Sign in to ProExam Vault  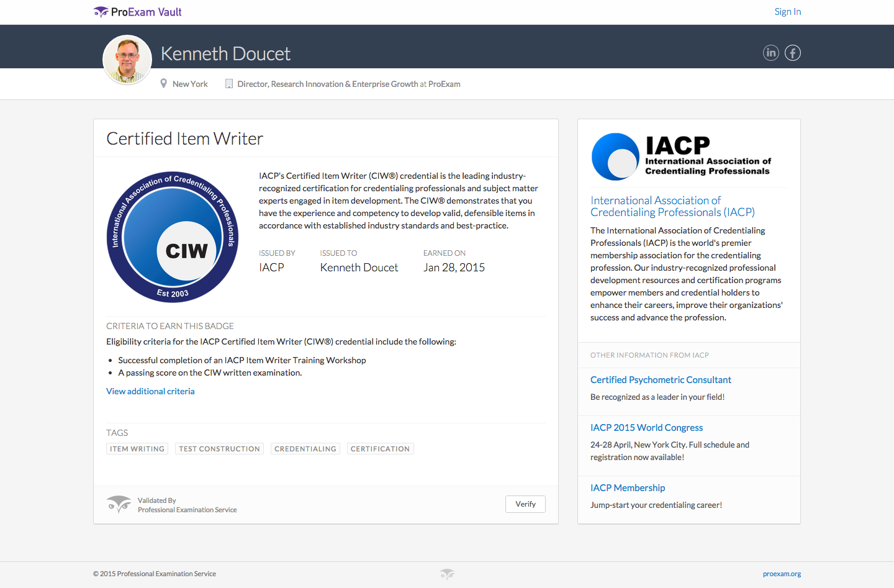click(787, 12)
